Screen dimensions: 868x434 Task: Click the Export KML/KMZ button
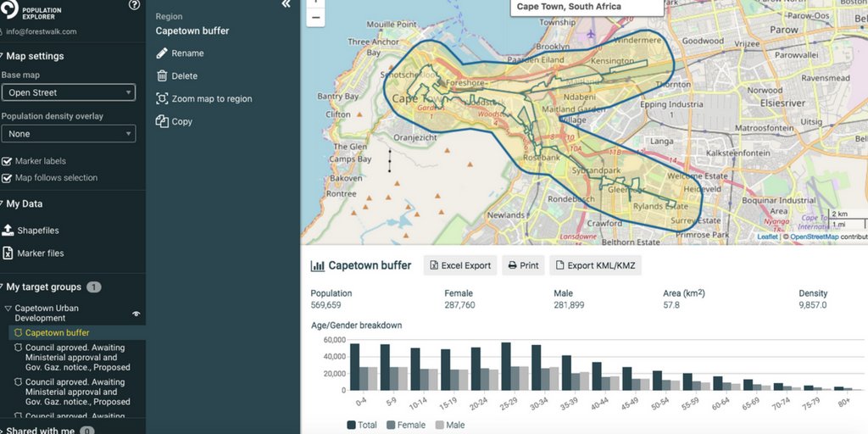(x=595, y=265)
